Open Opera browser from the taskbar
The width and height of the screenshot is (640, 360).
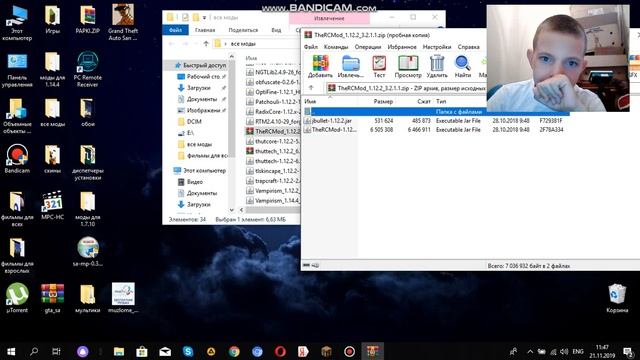pos(280,351)
